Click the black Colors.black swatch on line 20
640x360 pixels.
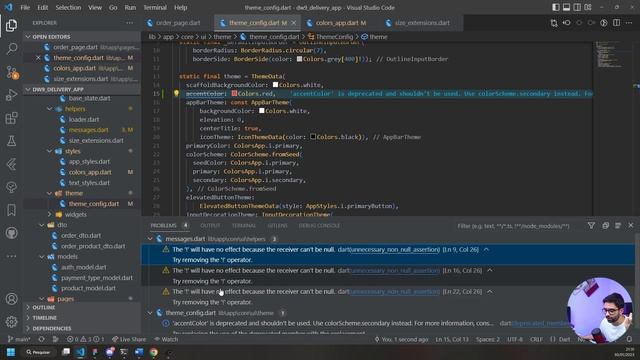tap(313, 137)
